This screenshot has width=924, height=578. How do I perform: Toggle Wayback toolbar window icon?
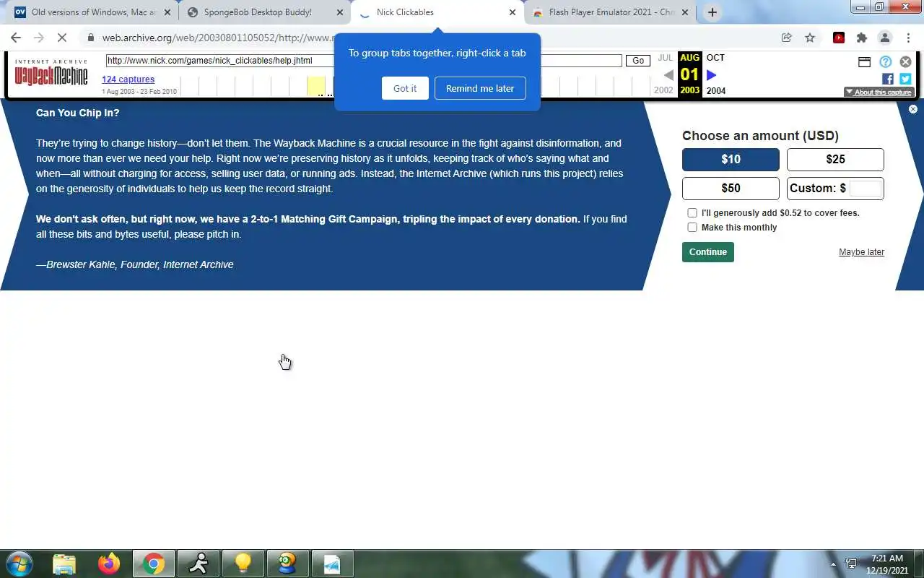(x=864, y=62)
